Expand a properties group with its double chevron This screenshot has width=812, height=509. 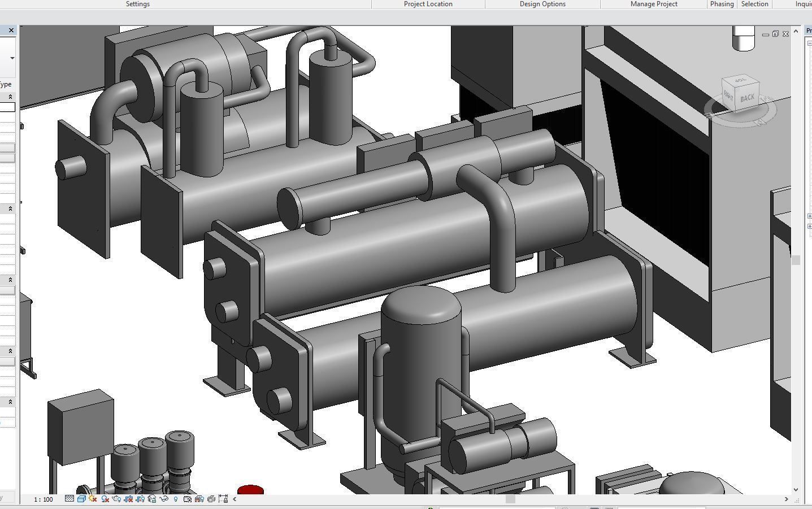click(x=10, y=96)
